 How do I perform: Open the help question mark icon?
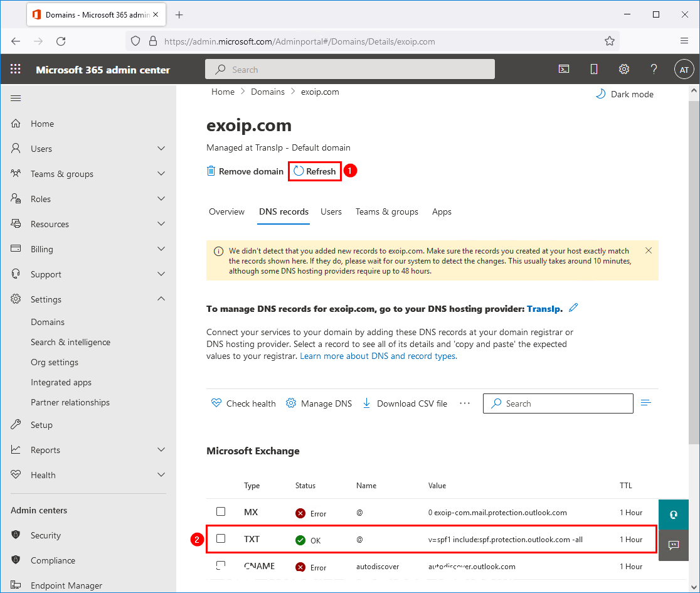654,69
